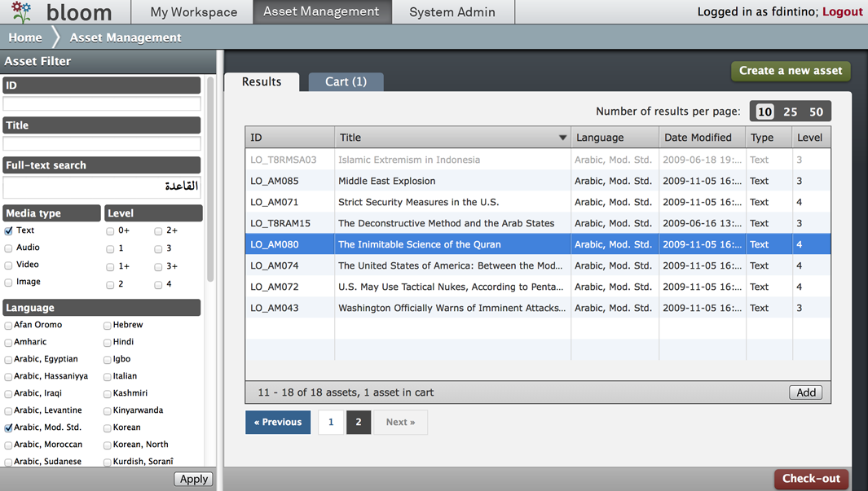The width and height of the screenshot is (868, 491).
Task: Switch to the System Admin tab
Action: click(x=452, y=12)
